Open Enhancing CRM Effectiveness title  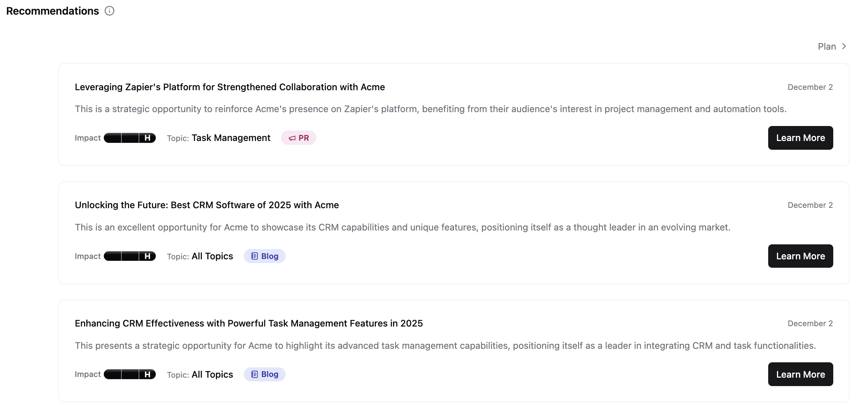[249, 323]
